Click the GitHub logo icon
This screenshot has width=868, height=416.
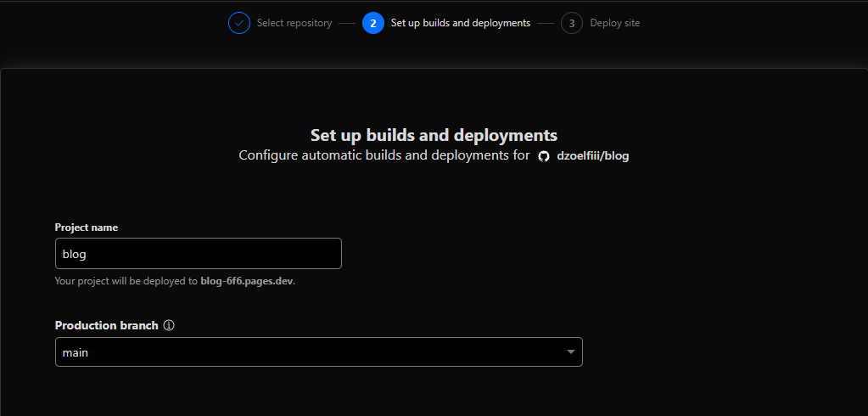click(x=545, y=156)
